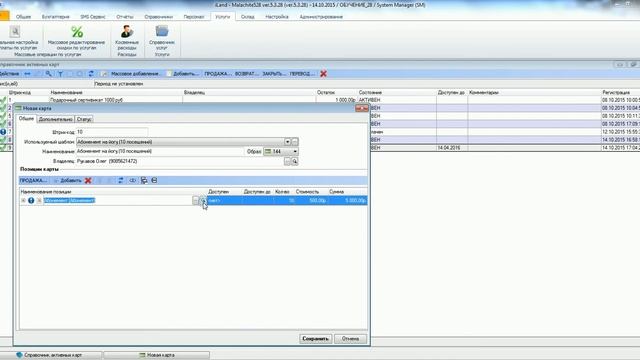This screenshot has width=640, height=360.
Task: Click the eye view icon in positions toolbar
Action: click(133, 180)
